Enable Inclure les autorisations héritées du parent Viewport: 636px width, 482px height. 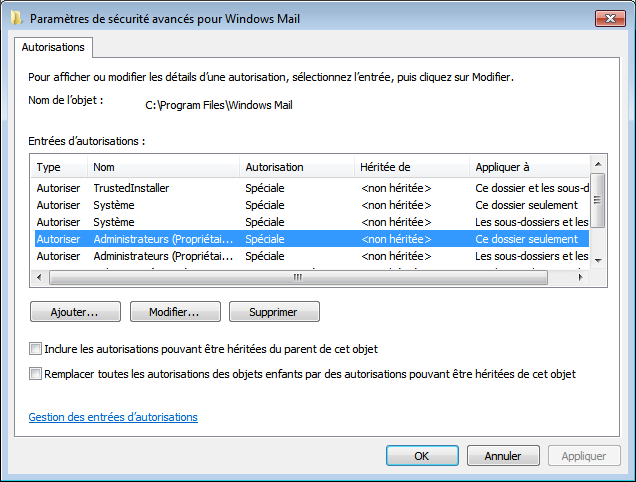(35, 349)
